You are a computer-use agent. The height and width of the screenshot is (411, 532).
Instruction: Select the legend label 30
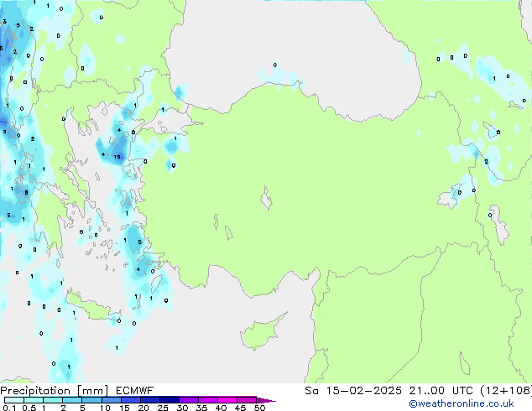pos(182,408)
